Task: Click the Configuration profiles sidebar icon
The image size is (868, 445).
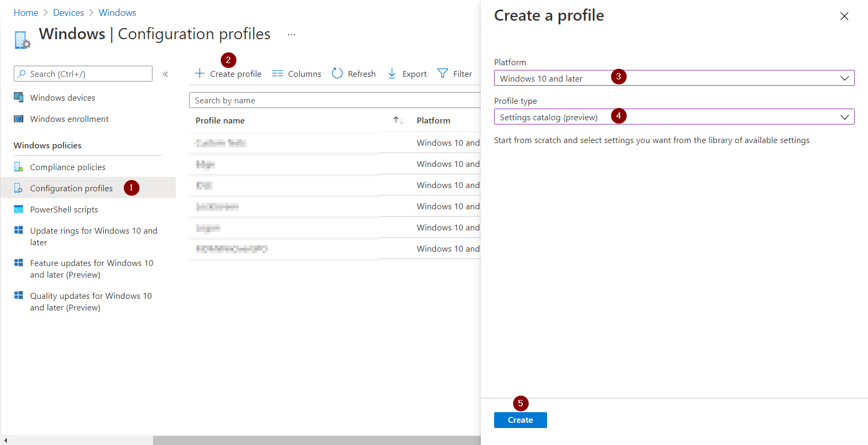Action: click(19, 188)
